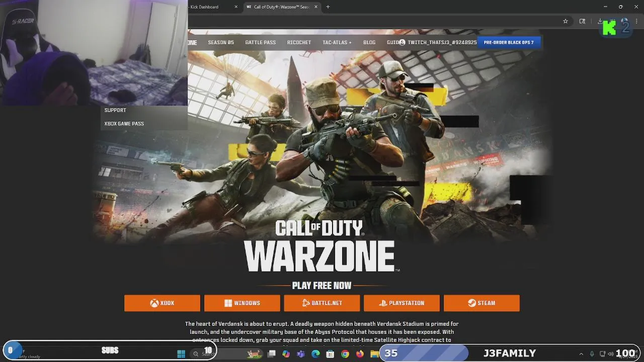Go to the Ricochet nav item
The image size is (644, 362).
[299, 43]
